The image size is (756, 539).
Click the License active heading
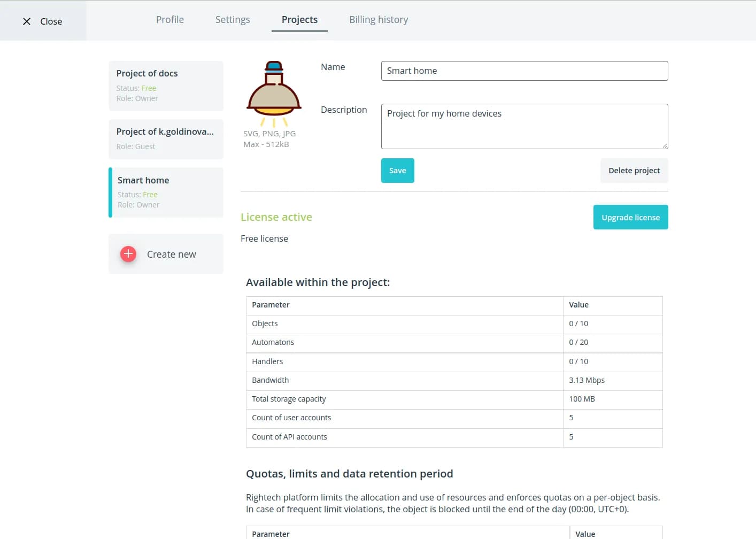[276, 217]
